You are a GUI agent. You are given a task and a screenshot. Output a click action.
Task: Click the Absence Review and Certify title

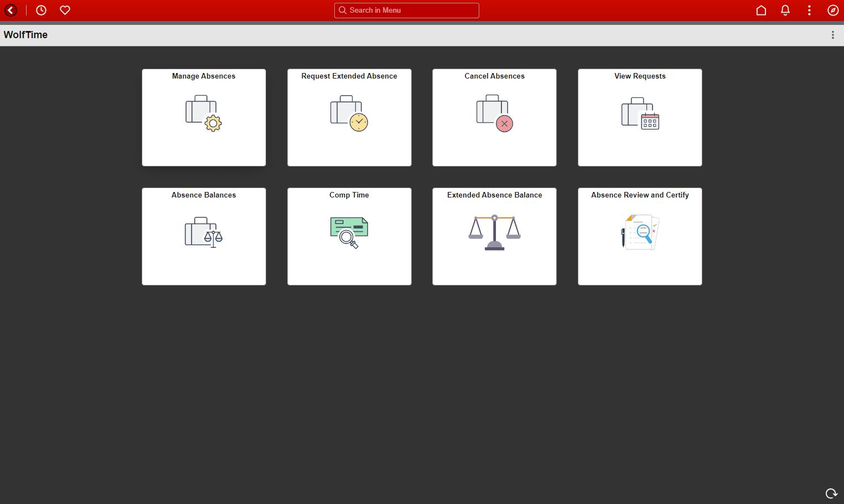point(640,195)
